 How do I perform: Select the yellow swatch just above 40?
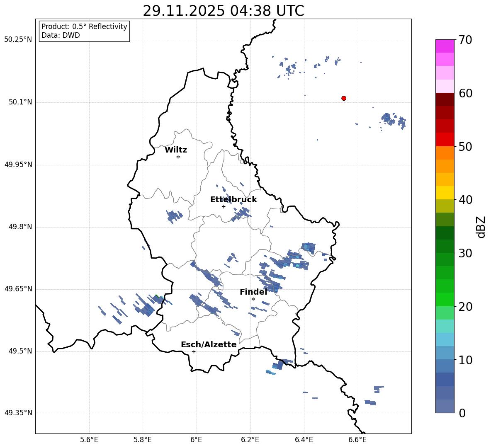tap(445, 193)
